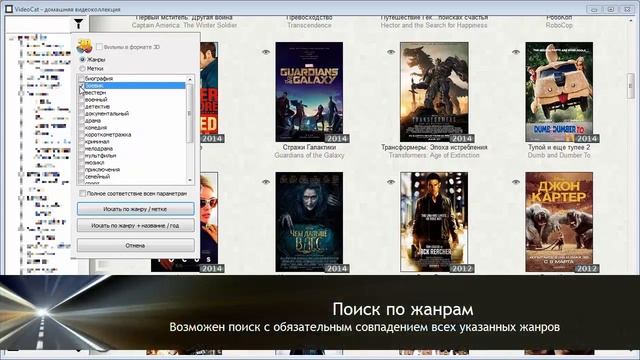
Task: Click the subtitle 'Guardians of the Galaxy'
Action: click(x=309, y=156)
